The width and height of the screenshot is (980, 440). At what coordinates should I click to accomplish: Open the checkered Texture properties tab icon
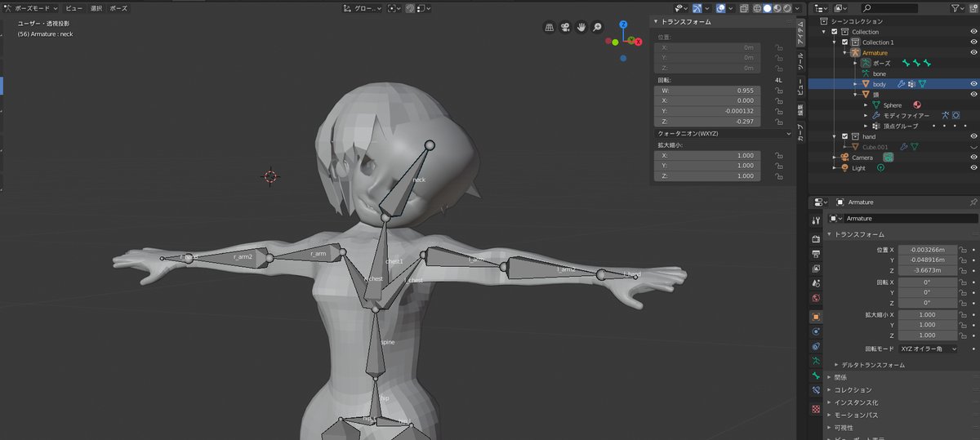pos(816,409)
